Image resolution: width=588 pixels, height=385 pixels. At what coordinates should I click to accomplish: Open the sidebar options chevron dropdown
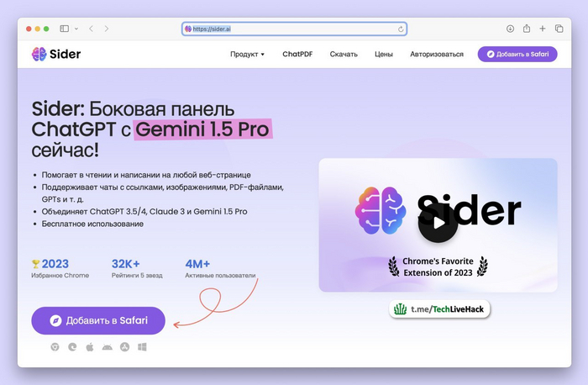tap(76, 29)
